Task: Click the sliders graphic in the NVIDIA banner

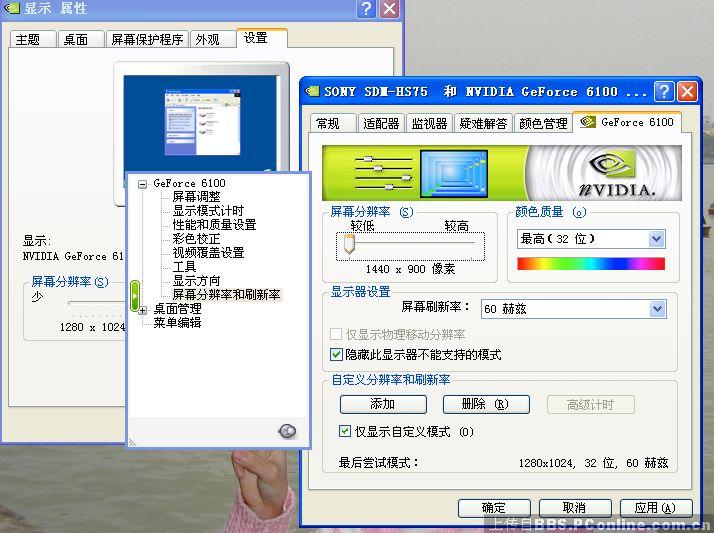Action: [383, 173]
